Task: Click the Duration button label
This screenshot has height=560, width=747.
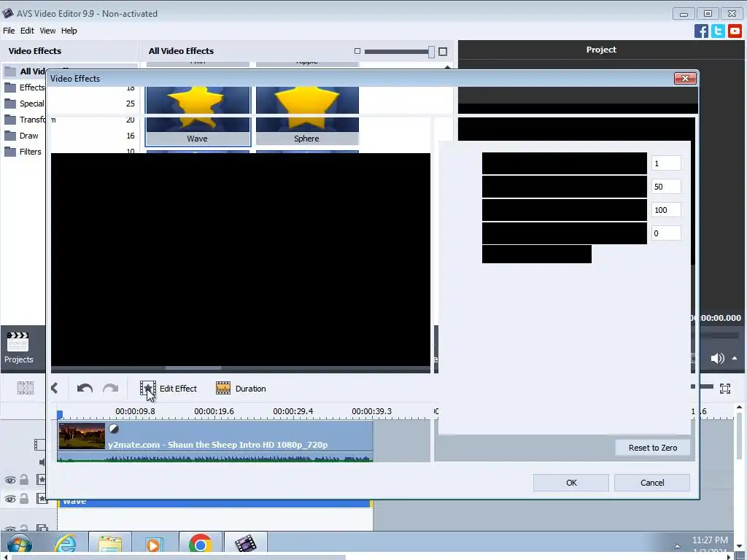Action: click(x=251, y=389)
